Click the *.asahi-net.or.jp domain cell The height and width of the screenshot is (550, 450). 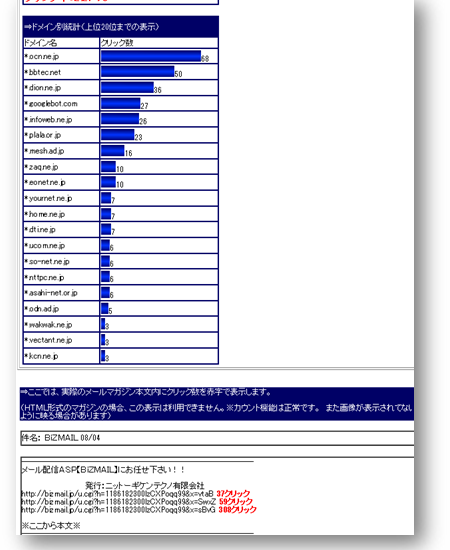point(61,293)
